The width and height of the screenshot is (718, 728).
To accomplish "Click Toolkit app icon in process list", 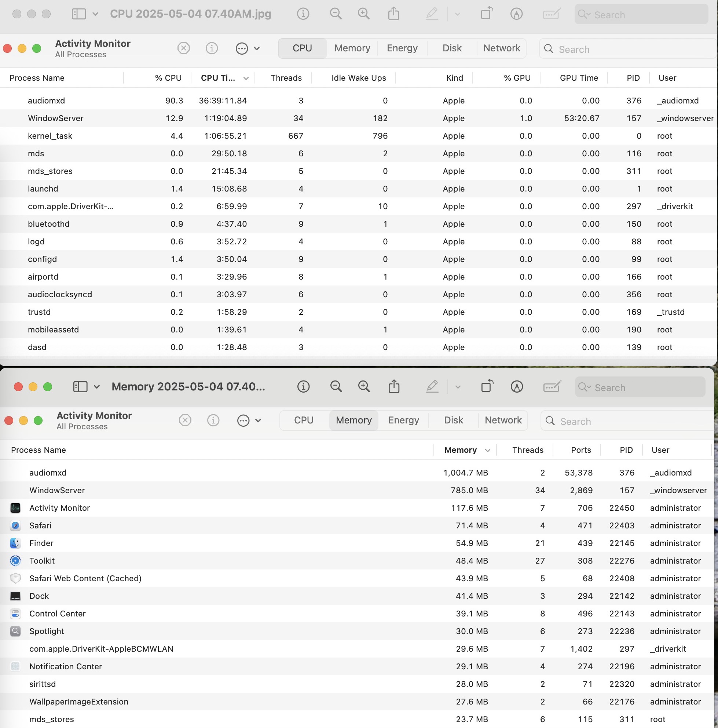I will [15, 561].
